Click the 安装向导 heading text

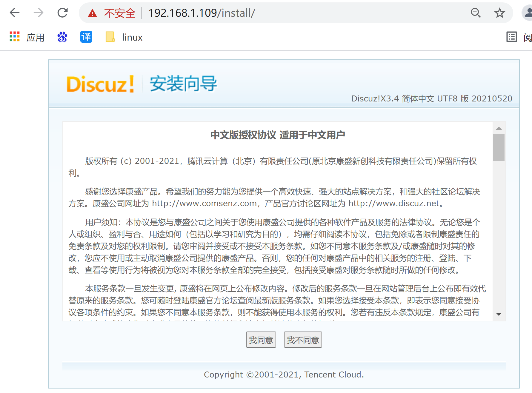click(x=183, y=84)
